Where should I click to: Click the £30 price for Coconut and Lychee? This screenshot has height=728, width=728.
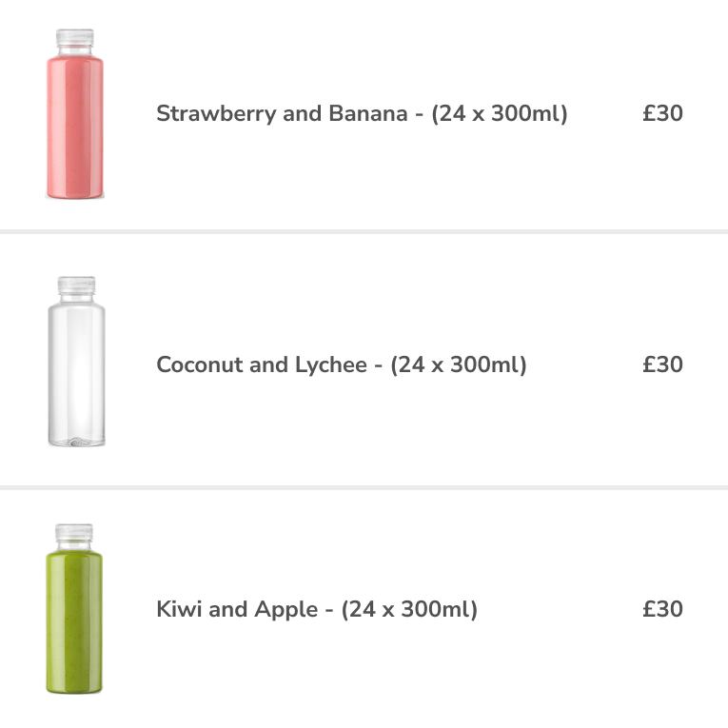pos(662,364)
